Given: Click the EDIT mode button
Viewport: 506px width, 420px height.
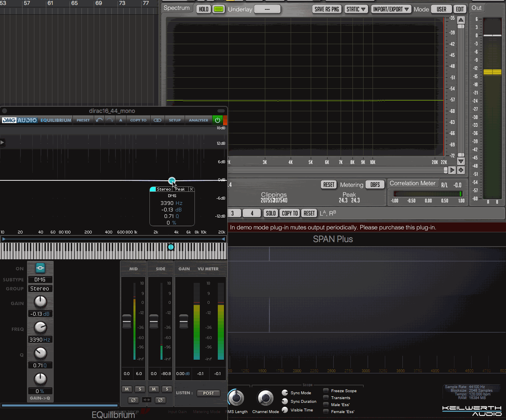Looking at the screenshot, I should [x=460, y=9].
